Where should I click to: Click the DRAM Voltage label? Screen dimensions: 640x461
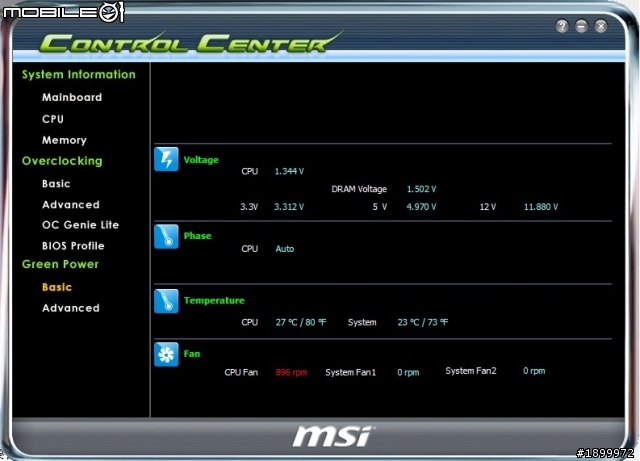click(x=359, y=189)
